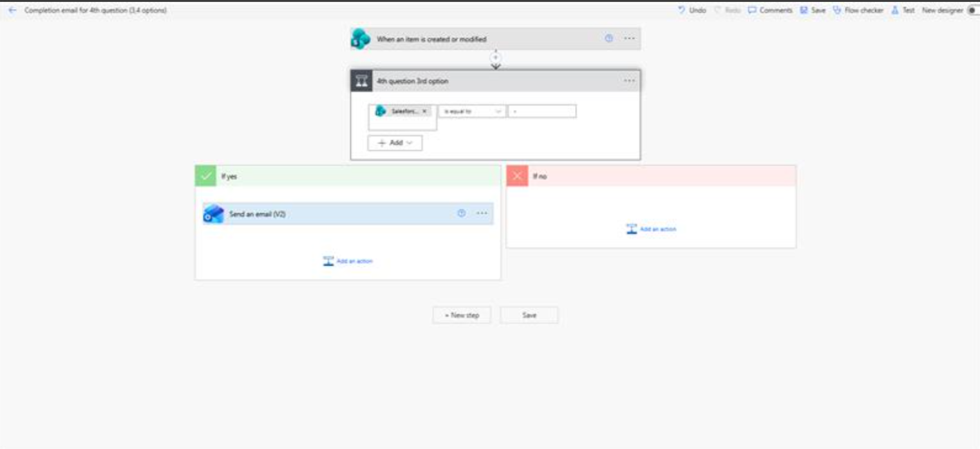Collapse the '4th question 3rd option' header
Viewport: 980px width, 449px height.
click(495, 81)
